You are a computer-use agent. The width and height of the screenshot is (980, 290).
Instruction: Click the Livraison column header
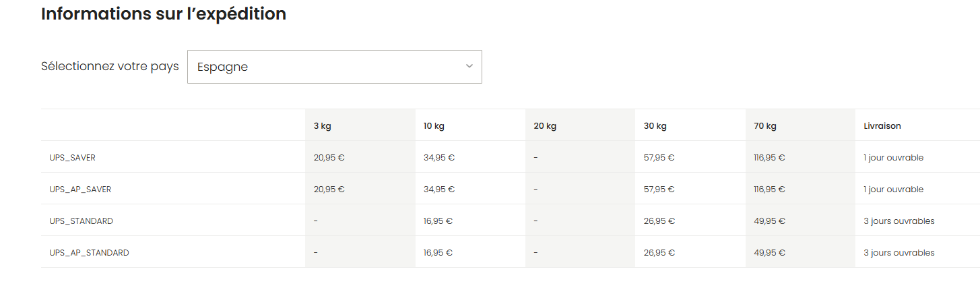(882, 126)
